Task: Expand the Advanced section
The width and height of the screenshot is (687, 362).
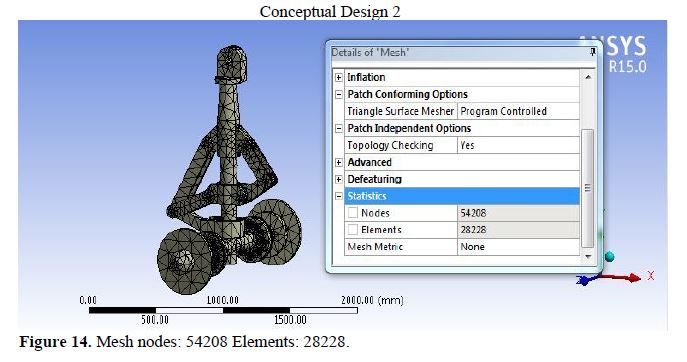Action: [x=339, y=163]
